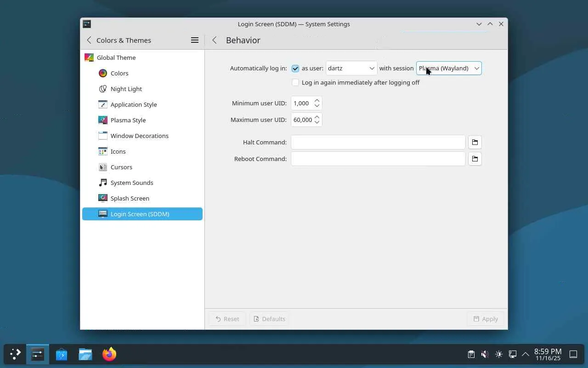The height and width of the screenshot is (368, 588).
Task: Click the window menu icon in title bar
Action: pos(87,24)
